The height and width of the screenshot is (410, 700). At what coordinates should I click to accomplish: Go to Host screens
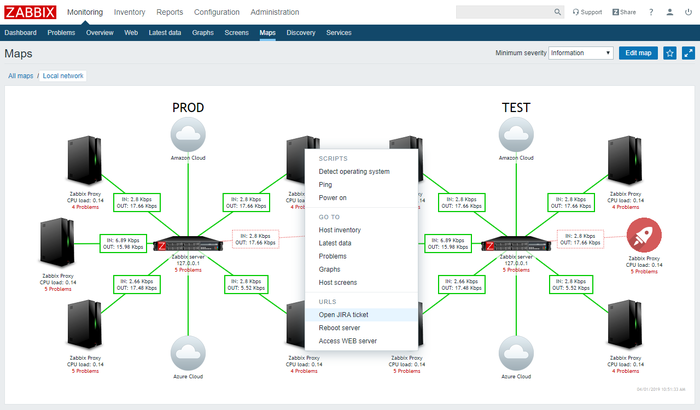pos(338,283)
